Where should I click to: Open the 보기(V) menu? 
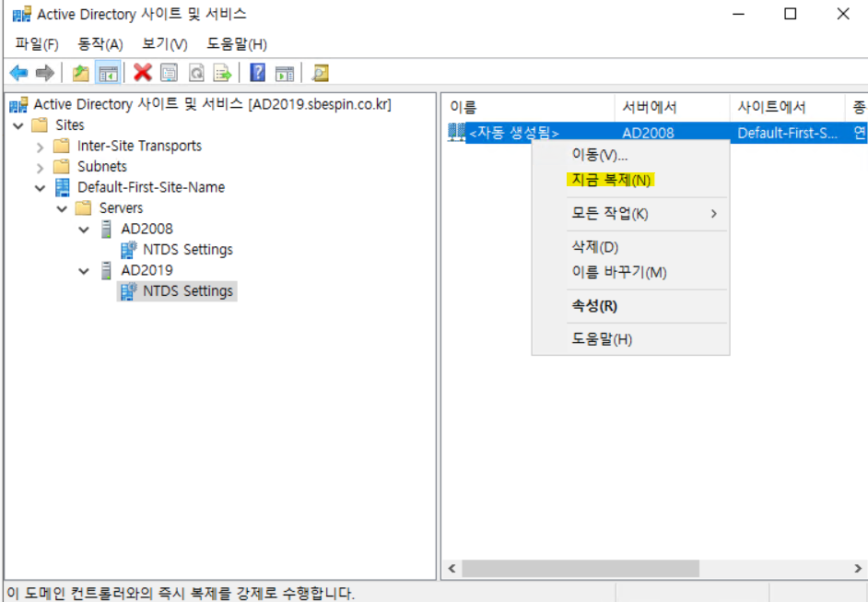tap(165, 44)
